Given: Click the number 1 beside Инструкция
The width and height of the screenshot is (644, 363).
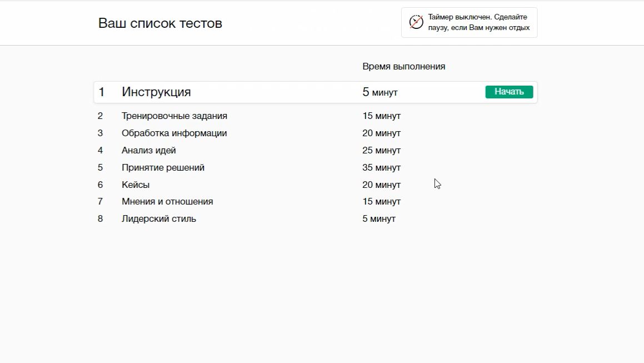Looking at the screenshot, I should coord(101,92).
